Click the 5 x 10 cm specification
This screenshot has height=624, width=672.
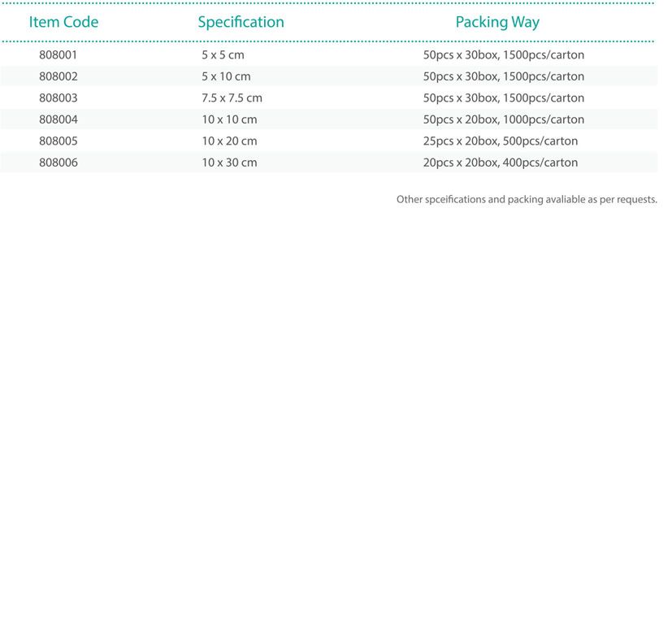pos(226,76)
